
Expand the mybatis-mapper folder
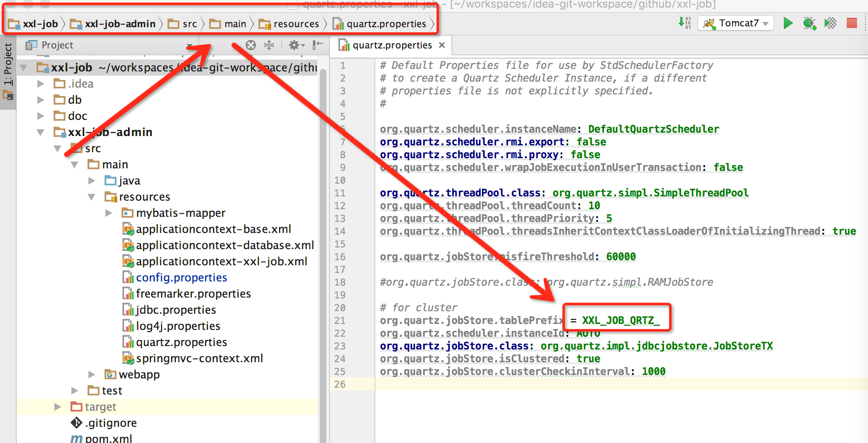click(109, 213)
